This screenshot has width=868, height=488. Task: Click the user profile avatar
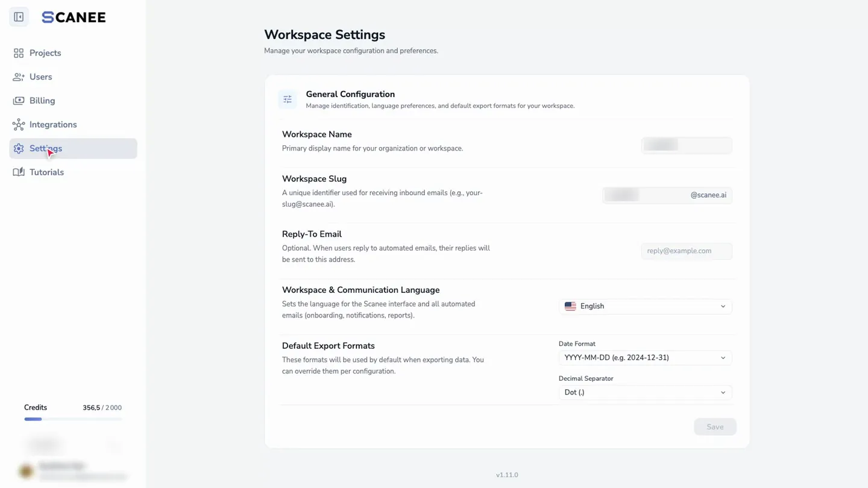(26, 471)
